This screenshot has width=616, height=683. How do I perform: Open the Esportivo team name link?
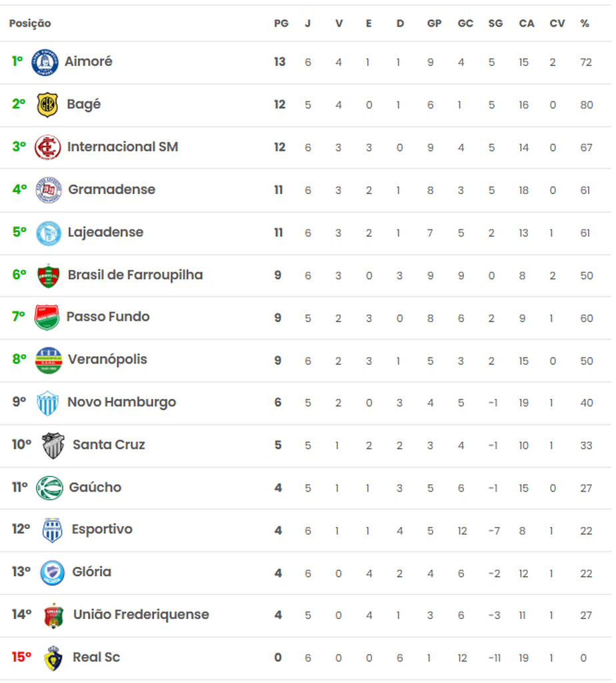(102, 530)
